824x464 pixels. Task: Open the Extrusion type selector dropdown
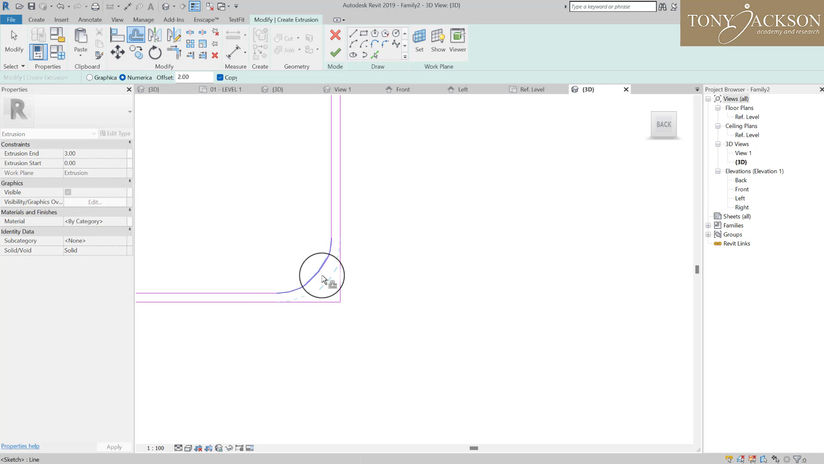tap(49, 134)
